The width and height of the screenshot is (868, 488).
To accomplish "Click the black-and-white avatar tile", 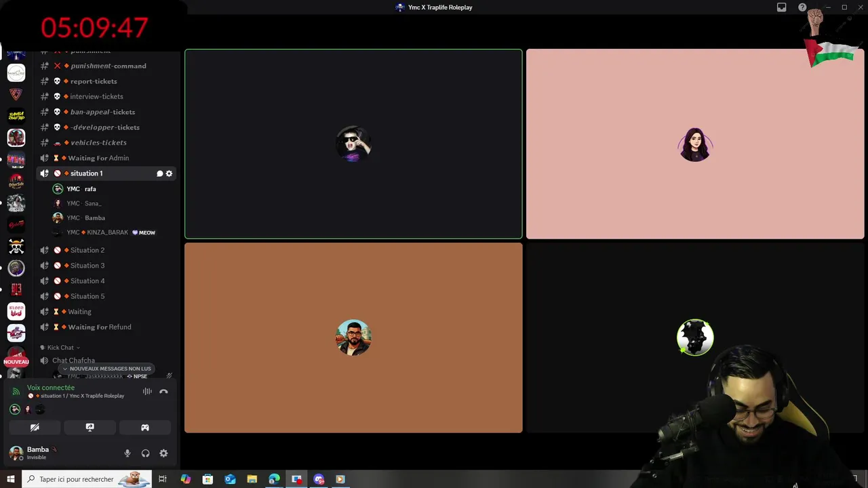I will point(695,338).
